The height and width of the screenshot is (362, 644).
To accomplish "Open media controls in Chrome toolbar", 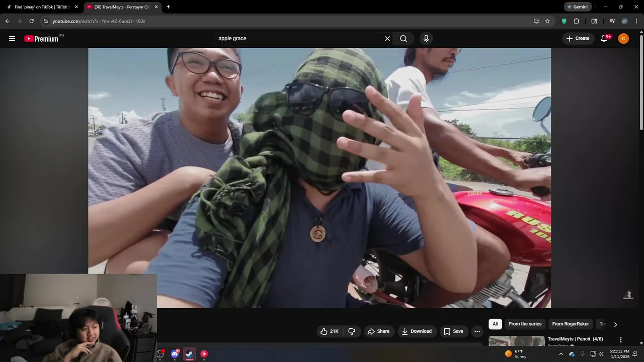I will (x=612, y=21).
